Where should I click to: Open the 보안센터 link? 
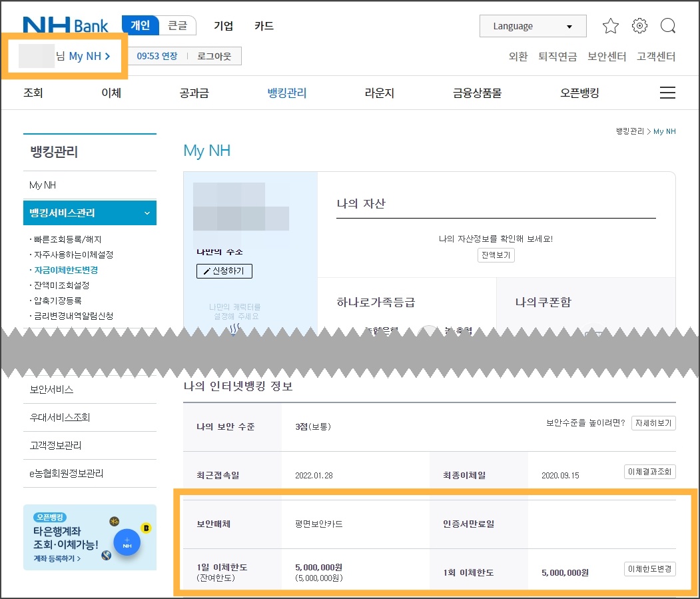click(606, 57)
